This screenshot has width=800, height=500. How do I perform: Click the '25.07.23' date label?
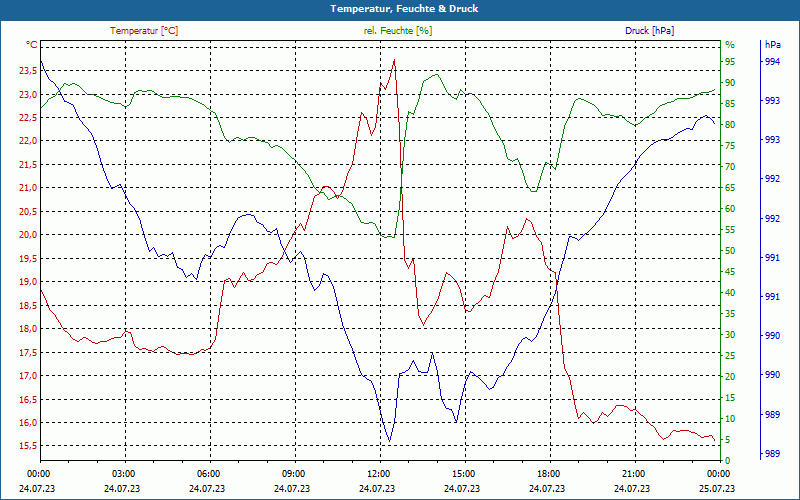coord(717,489)
